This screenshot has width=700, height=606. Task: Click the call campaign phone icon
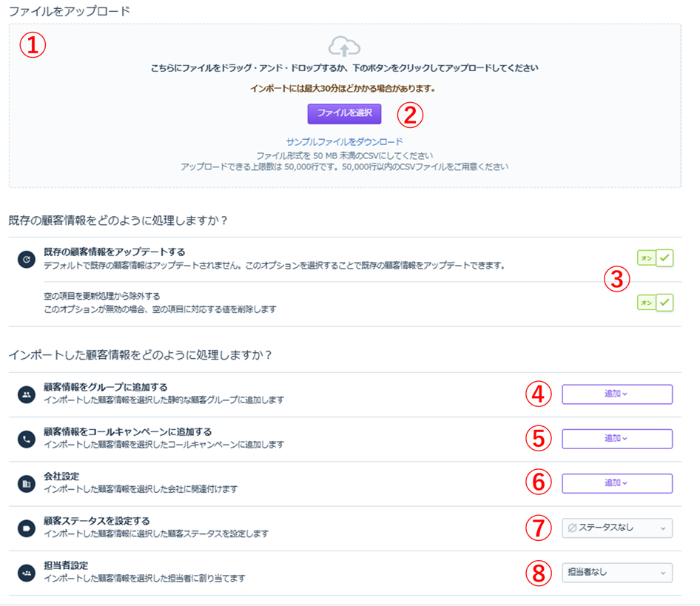click(x=27, y=439)
